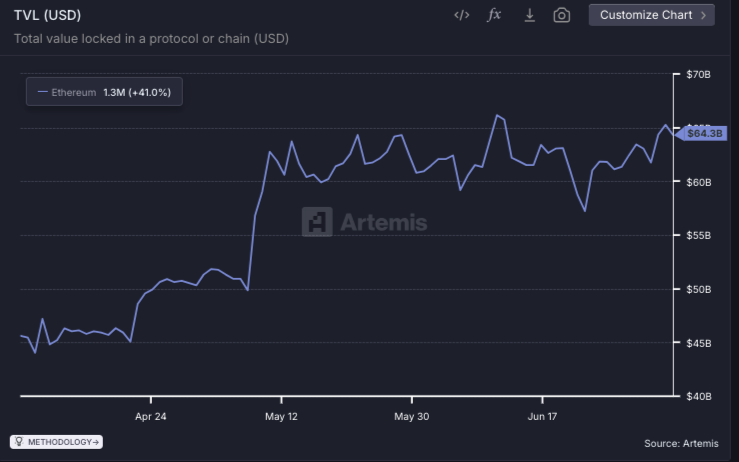
Task: Click the chart description subtitle text
Action: pos(151,39)
